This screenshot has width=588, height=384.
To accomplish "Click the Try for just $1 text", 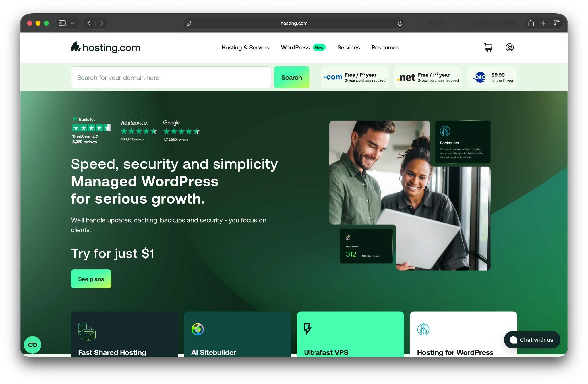I will [113, 254].
